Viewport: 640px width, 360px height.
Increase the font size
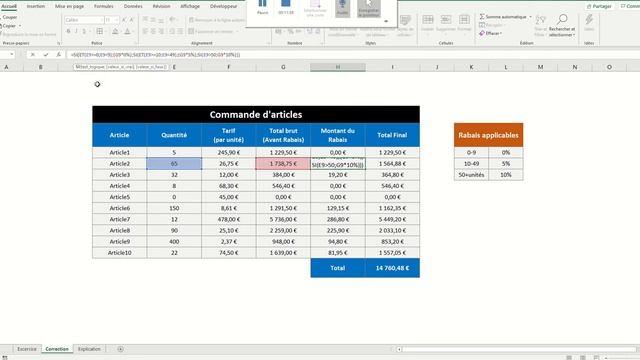pos(124,20)
